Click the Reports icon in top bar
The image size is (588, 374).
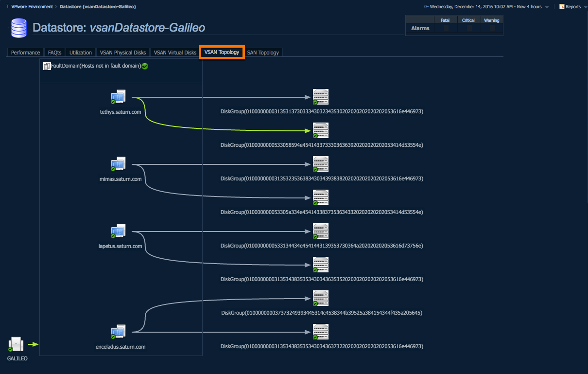tap(562, 7)
